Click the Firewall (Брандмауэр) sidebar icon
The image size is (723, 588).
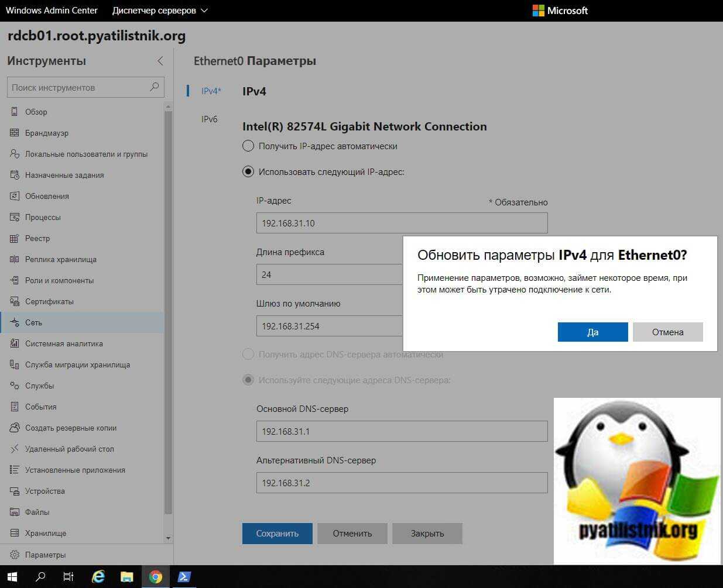15,133
